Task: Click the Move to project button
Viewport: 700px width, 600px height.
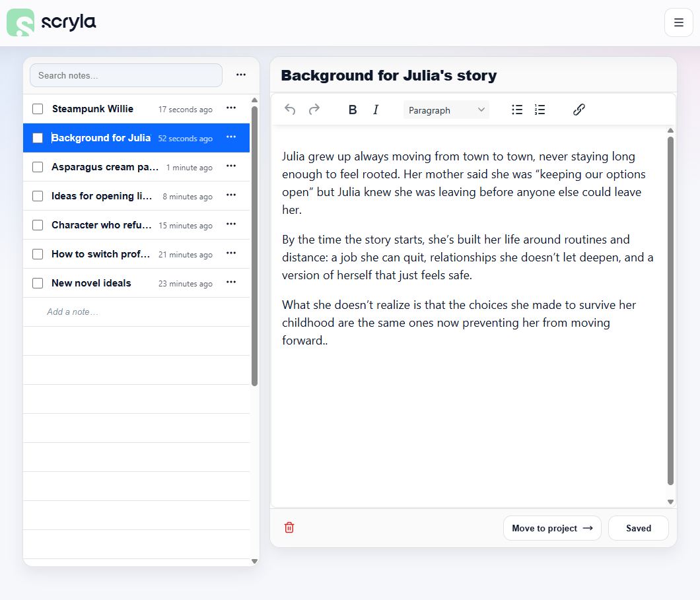Action: click(x=552, y=528)
